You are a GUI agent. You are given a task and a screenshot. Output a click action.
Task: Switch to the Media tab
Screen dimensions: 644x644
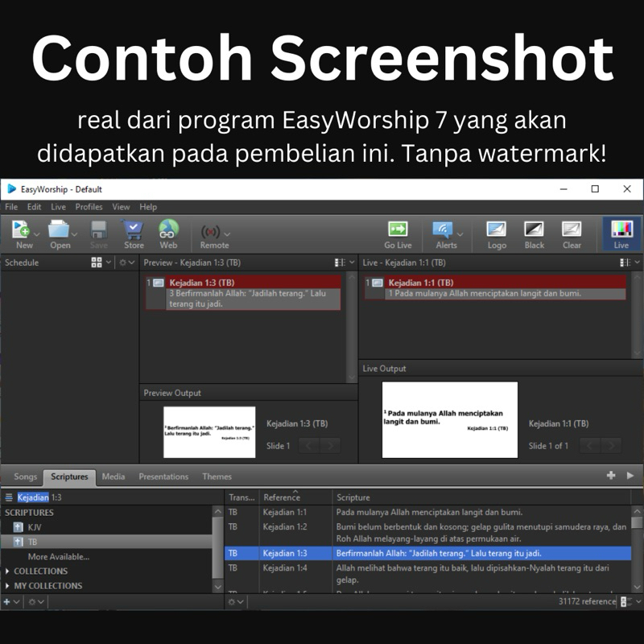(x=114, y=477)
